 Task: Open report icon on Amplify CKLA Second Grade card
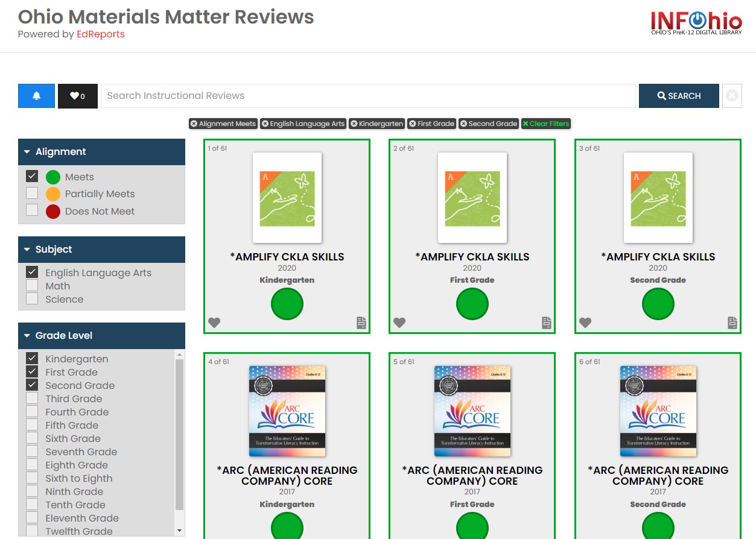(732, 323)
